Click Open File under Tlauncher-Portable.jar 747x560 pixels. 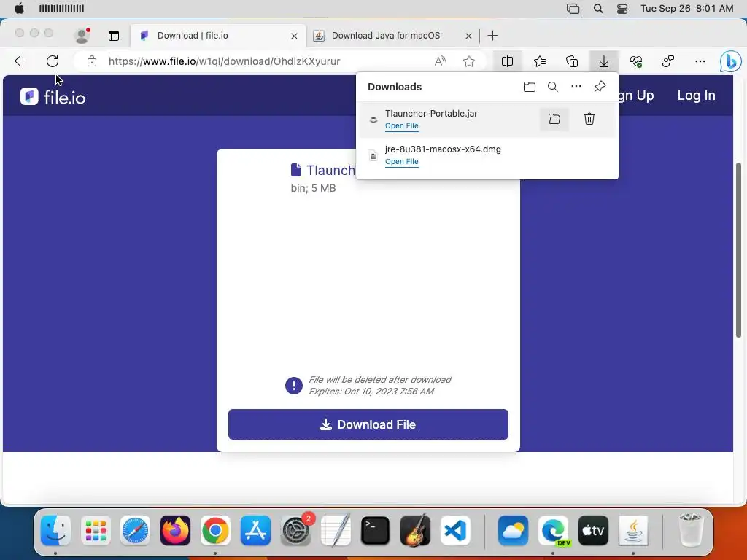tap(402, 125)
